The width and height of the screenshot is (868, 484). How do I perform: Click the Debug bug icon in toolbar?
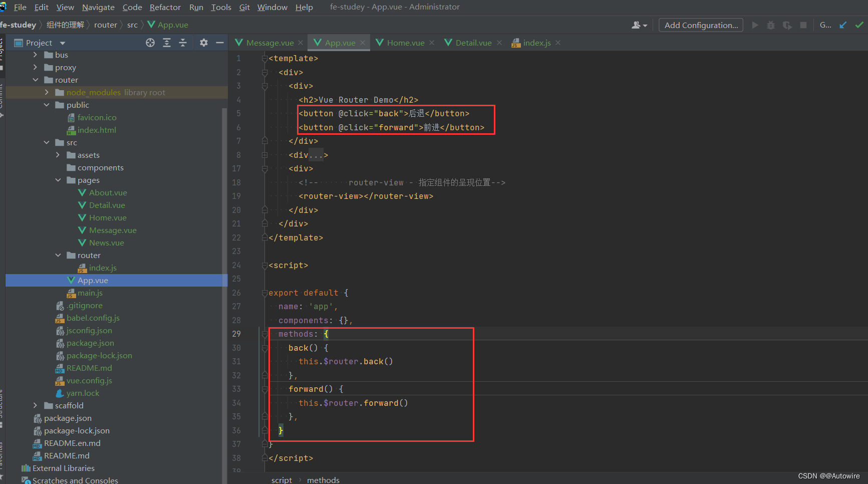coord(771,25)
